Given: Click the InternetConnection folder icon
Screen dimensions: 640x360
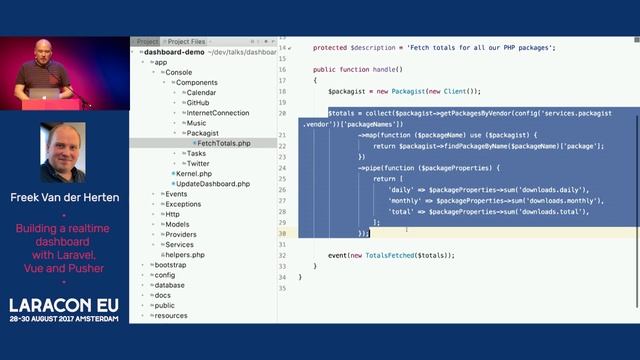Looking at the screenshot, I should pyautogui.click(x=184, y=113).
